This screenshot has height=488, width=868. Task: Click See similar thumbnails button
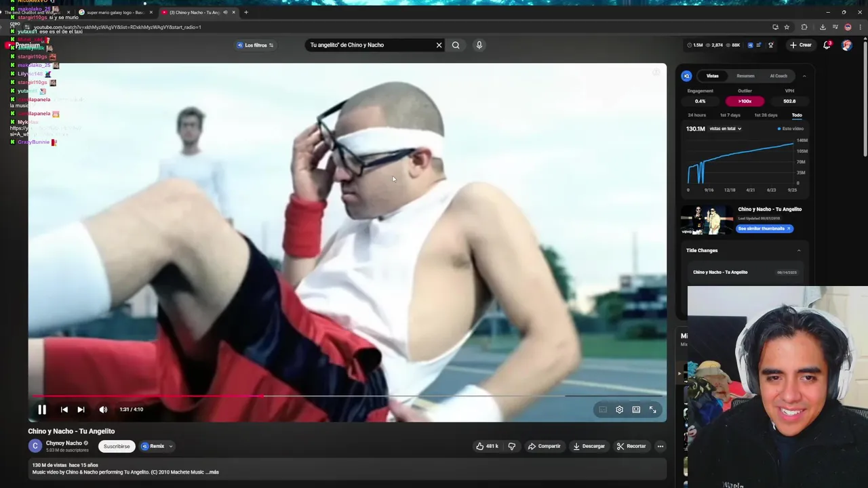tap(765, 228)
